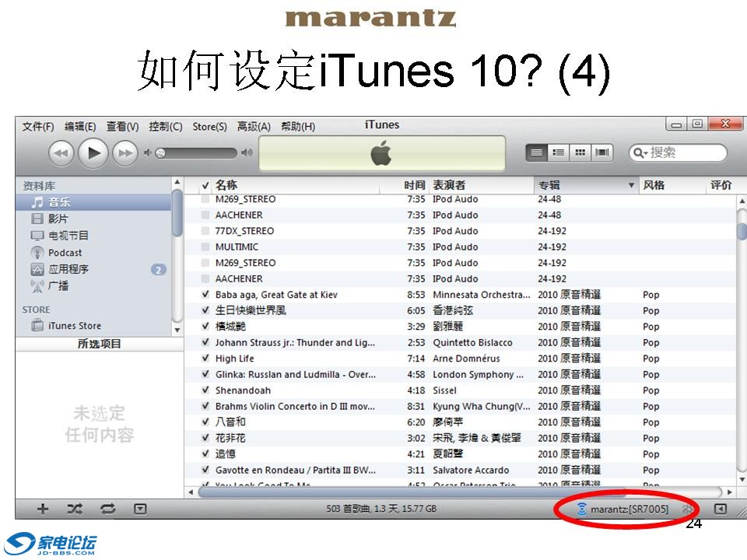Sort by the 风格 column header
Image resolution: width=747 pixels, height=560 pixels.
(x=672, y=185)
